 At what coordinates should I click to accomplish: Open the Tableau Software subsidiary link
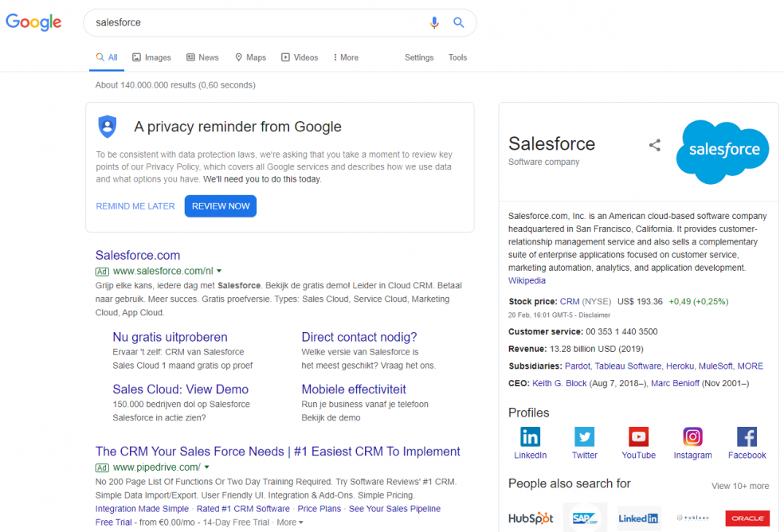628,366
